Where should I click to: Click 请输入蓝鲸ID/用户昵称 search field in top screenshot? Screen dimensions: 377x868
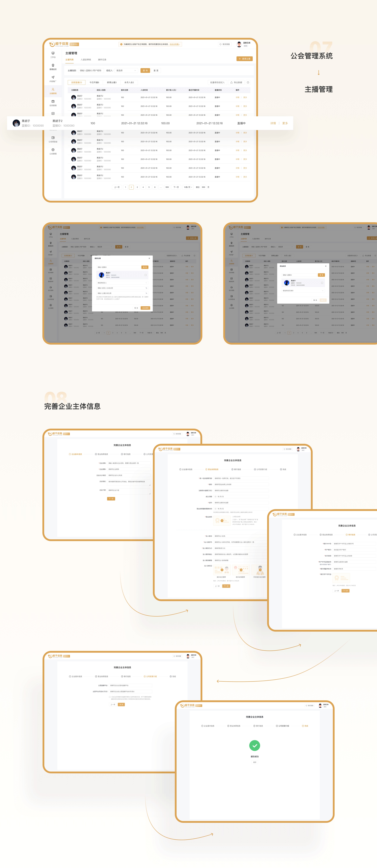click(x=90, y=70)
